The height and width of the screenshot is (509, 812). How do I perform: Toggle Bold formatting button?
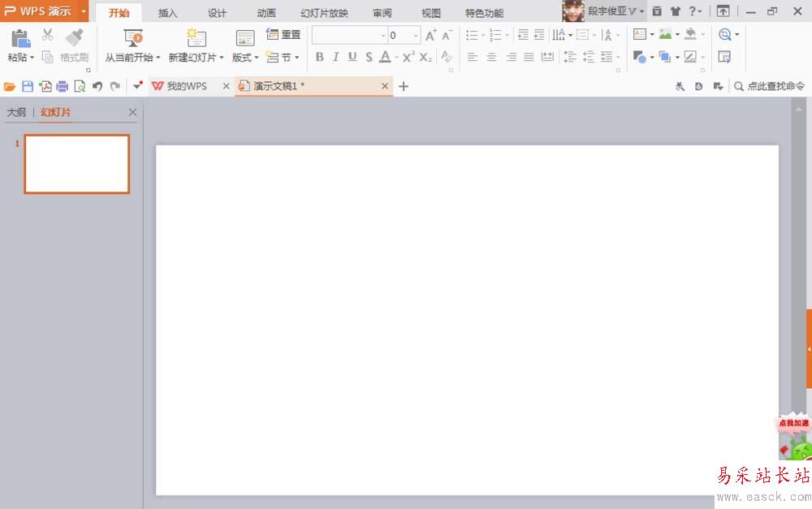[x=319, y=57]
